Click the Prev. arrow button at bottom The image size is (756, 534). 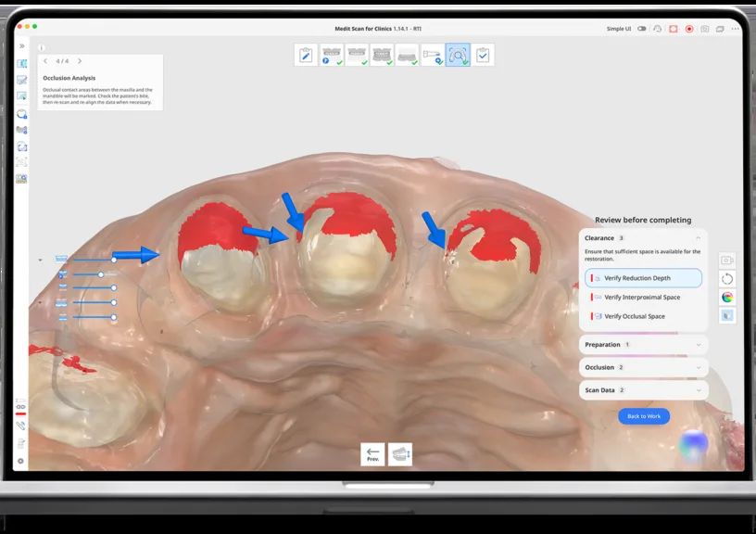point(372,454)
